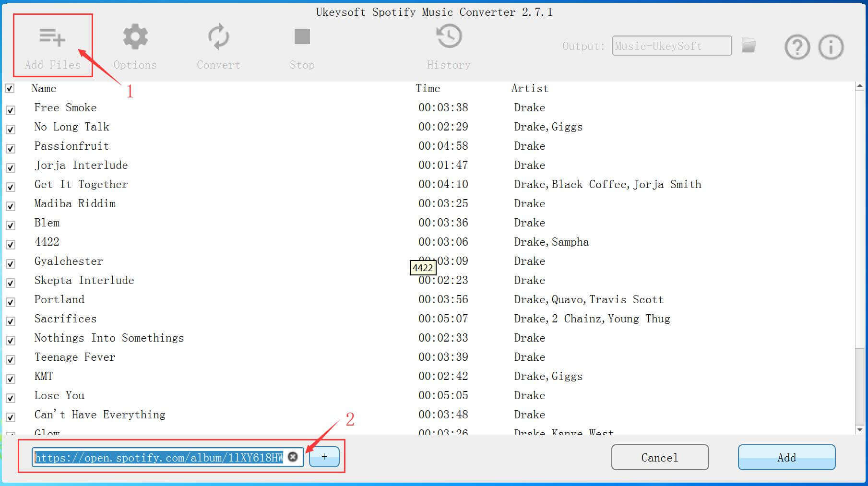Click the Artist column header
This screenshot has width=868, height=486.
[x=530, y=88]
